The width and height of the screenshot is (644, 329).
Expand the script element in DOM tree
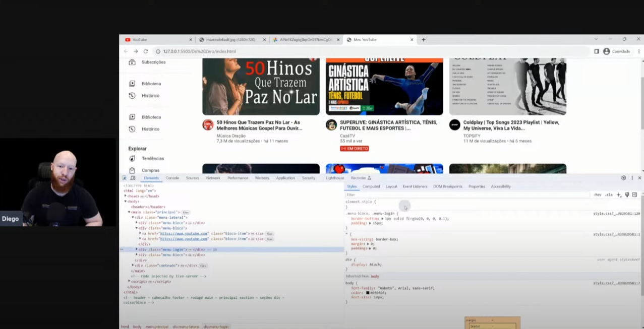point(129,282)
